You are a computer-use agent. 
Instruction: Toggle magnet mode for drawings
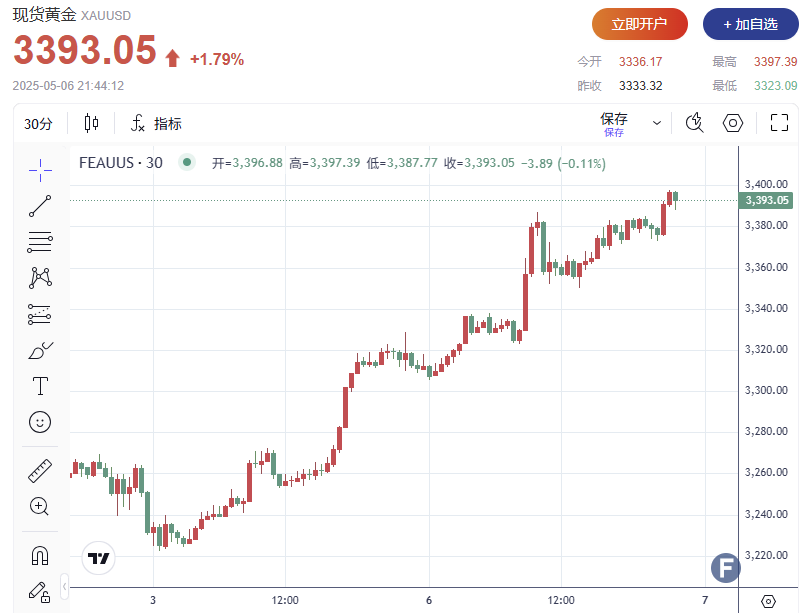[x=40, y=555]
